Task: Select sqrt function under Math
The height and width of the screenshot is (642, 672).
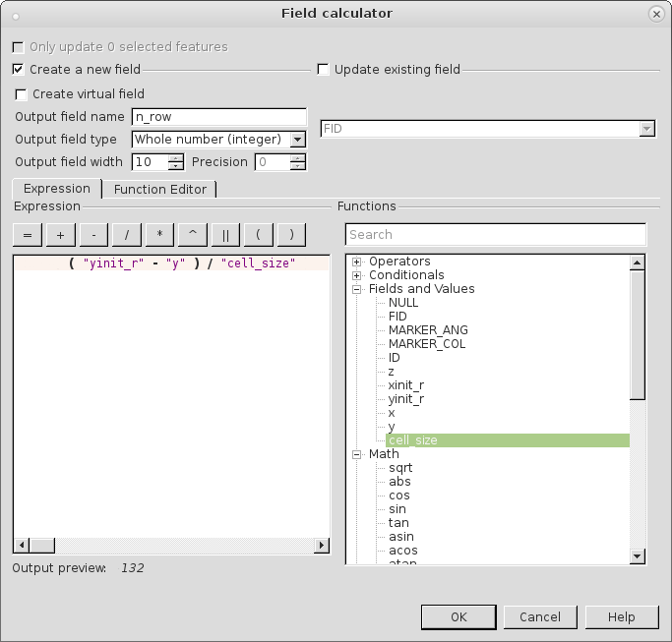Action: coord(400,468)
